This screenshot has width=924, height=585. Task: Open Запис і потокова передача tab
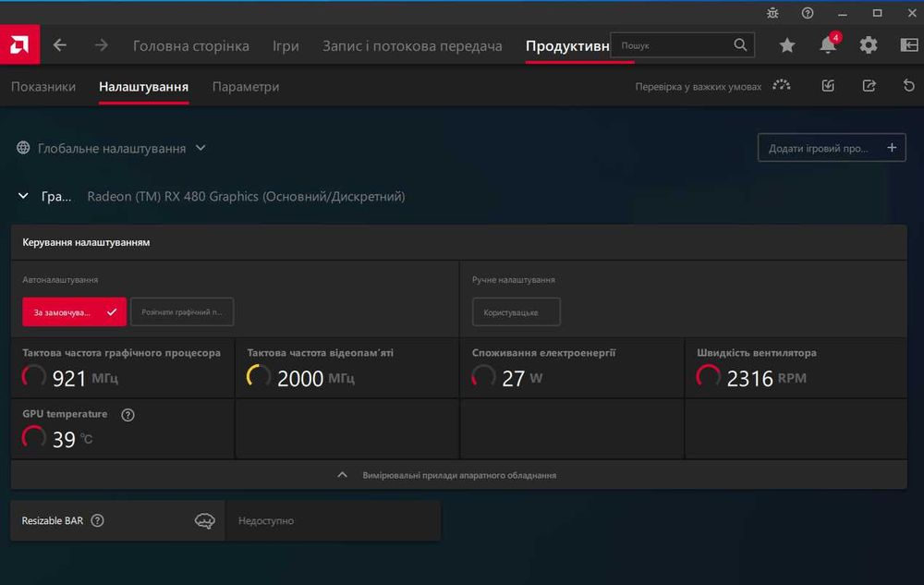412,45
